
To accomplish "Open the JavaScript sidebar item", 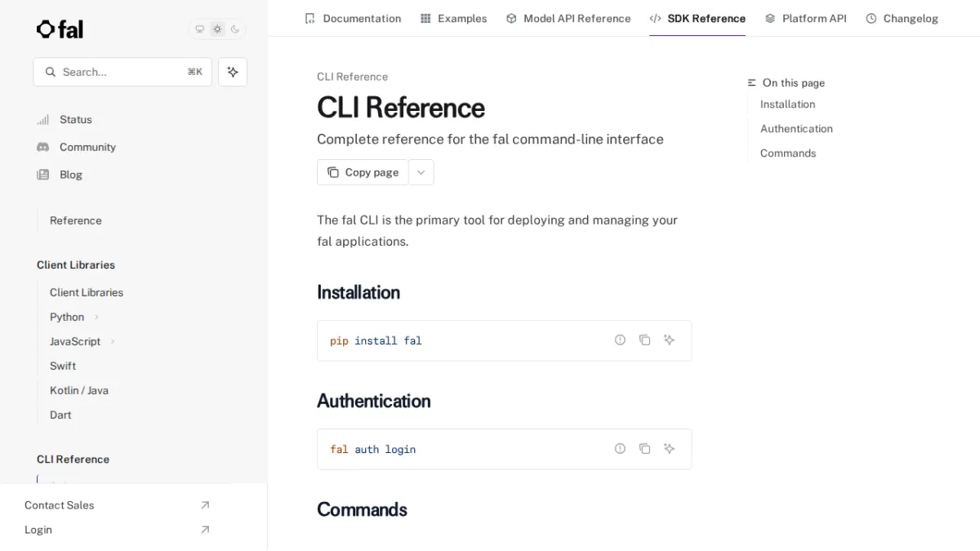I will pyautogui.click(x=75, y=341).
